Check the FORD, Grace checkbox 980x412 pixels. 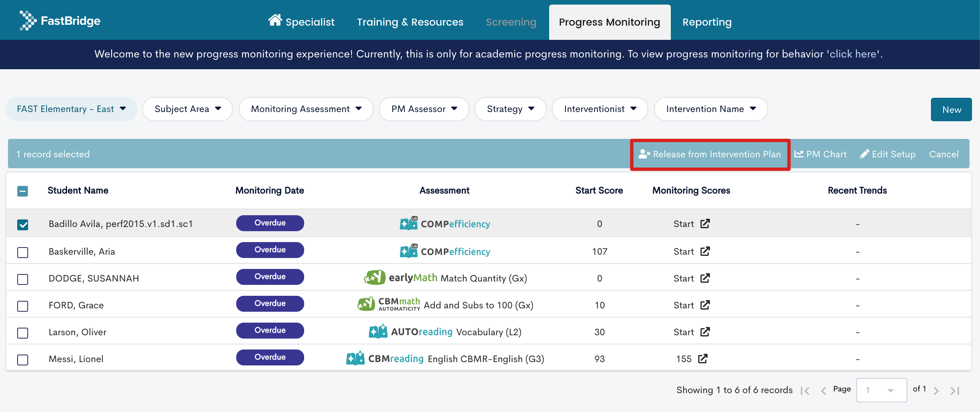[23, 306]
